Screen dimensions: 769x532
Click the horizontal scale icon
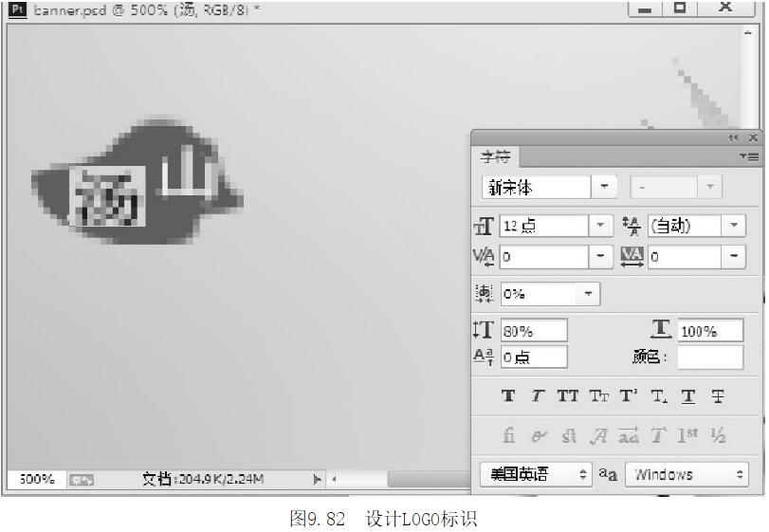point(661,328)
